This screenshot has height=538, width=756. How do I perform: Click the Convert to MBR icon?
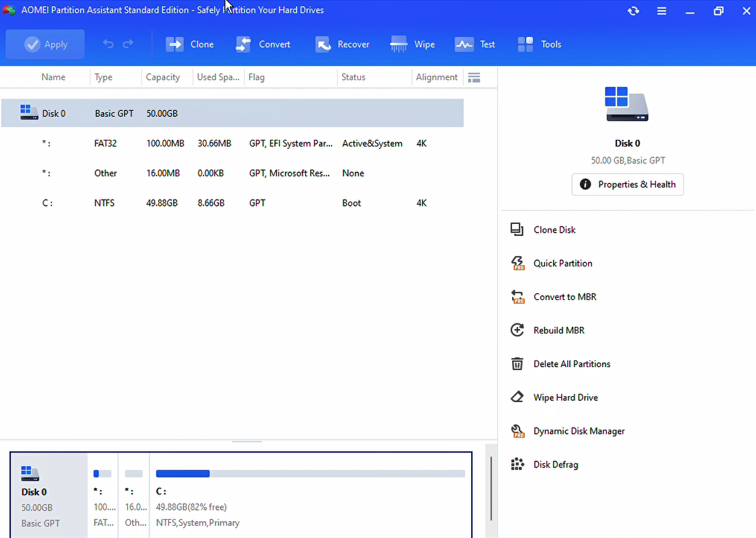tap(517, 297)
